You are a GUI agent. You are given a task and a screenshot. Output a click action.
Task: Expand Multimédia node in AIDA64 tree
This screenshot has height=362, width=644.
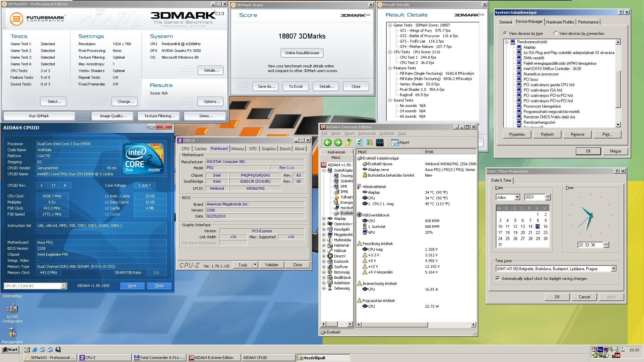[x=324, y=240]
